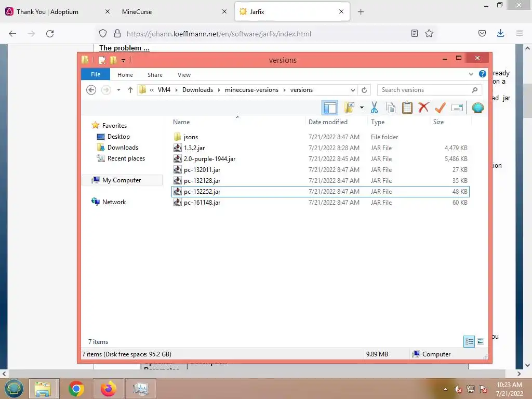Click Downloads in the address breadcrumb
The height and width of the screenshot is (399, 532).
[197, 90]
